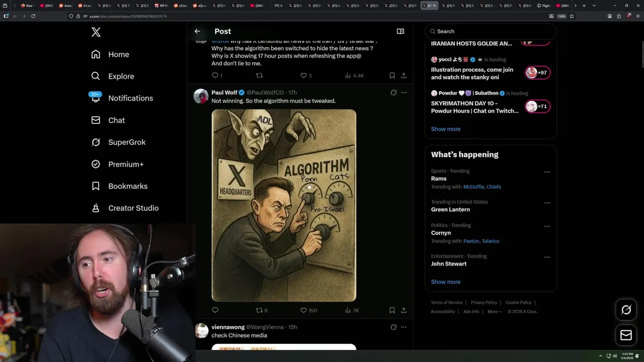Open Paul Wolf's profile avatar
Viewport: 644px width, 362px height.
201,96
